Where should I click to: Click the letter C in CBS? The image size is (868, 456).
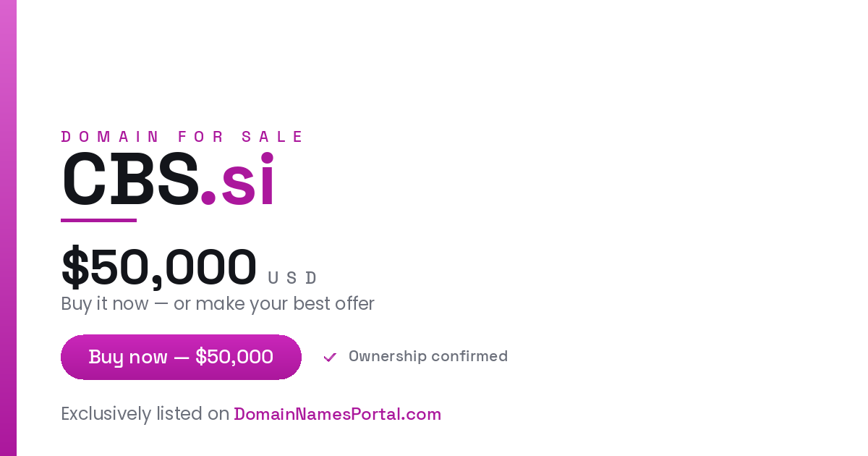point(82,179)
